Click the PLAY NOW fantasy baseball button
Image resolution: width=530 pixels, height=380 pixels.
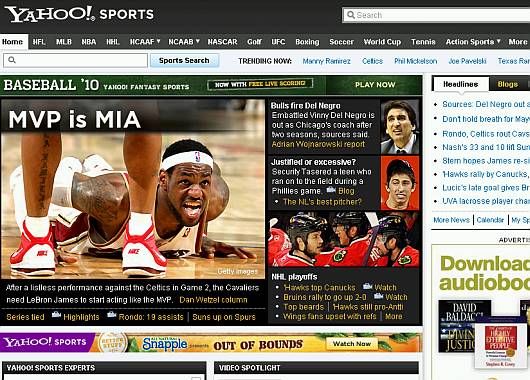375,85
